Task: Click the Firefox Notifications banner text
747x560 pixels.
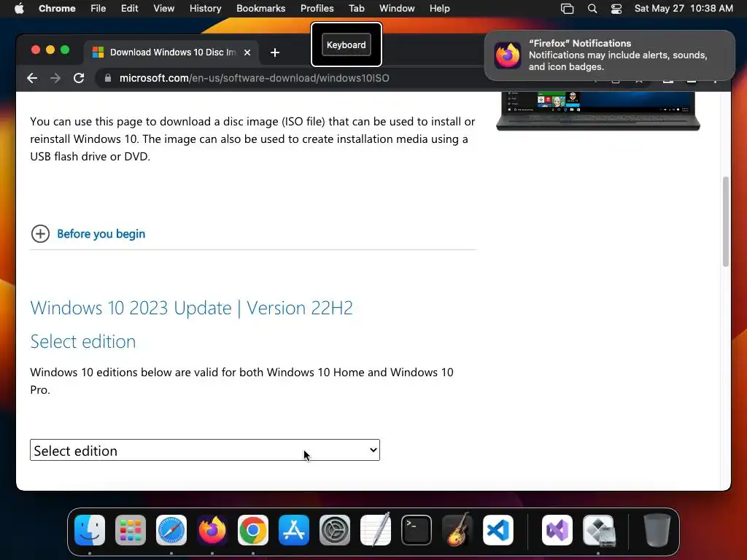Action: (x=618, y=55)
